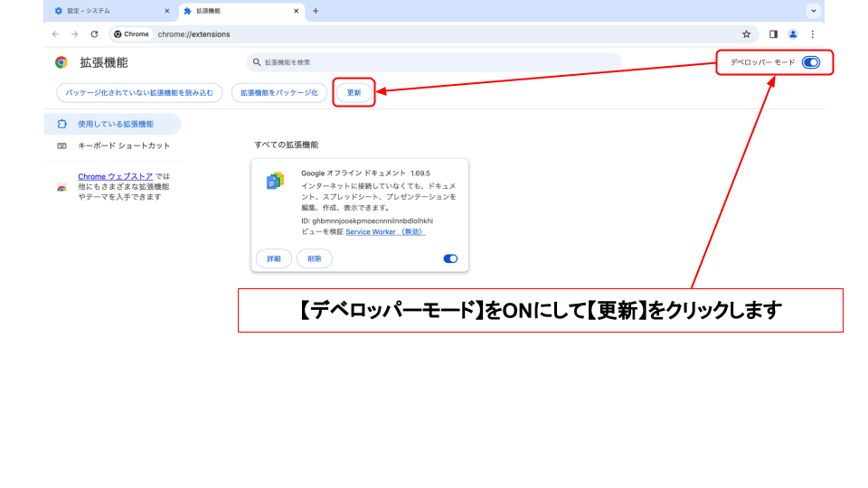Click the browser forward arrow
Viewport: 868px width, 488px height.
tap(74, 34)
